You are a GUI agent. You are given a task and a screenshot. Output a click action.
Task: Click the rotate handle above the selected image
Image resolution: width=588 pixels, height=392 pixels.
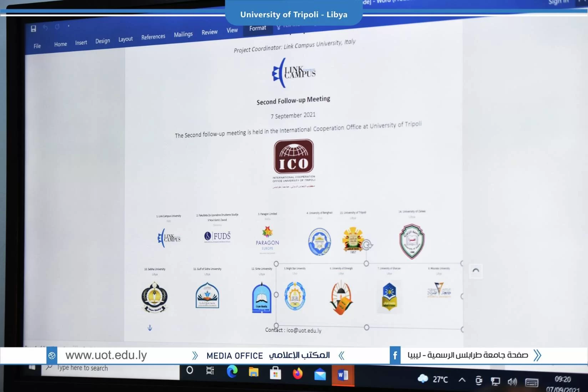pos(367,245)
